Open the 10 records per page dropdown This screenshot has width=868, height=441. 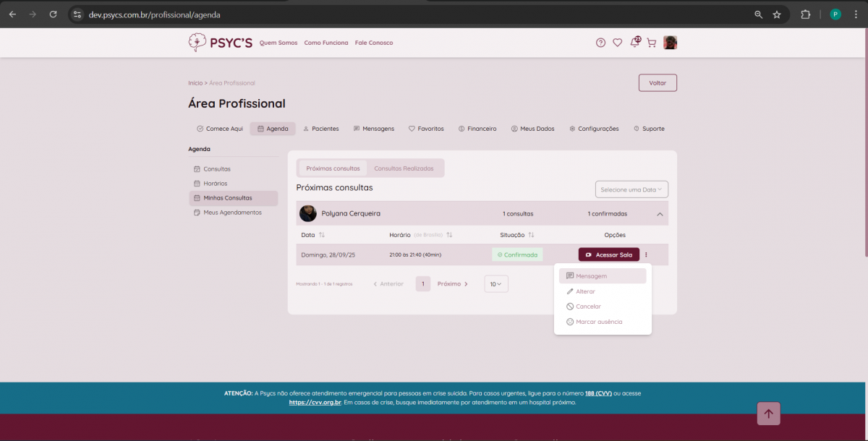pyautogui.click(x=495, y=284)
